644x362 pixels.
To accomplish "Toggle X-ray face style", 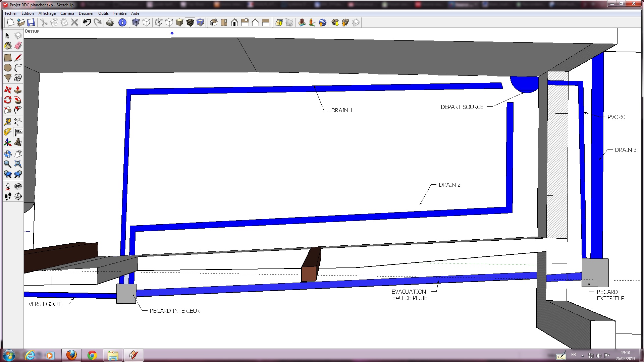I will pos(136,22).
